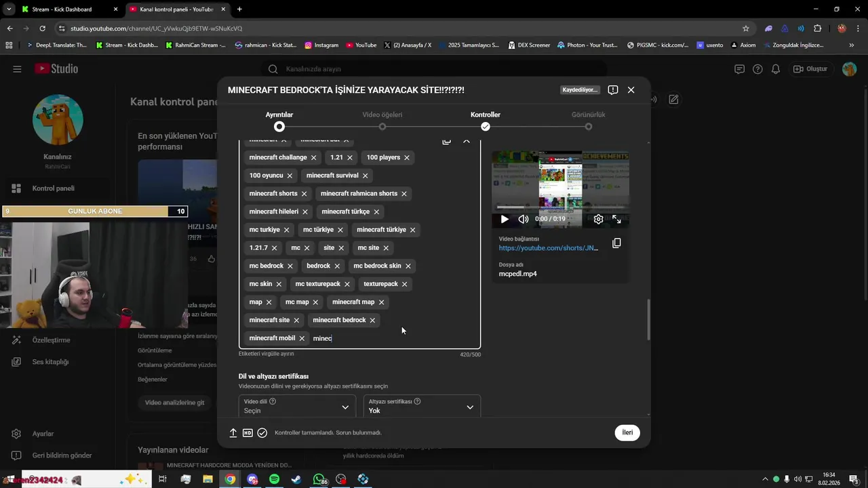Copy the video link
868x488 pixels.
pyautogui.click(x=616, y=243)
